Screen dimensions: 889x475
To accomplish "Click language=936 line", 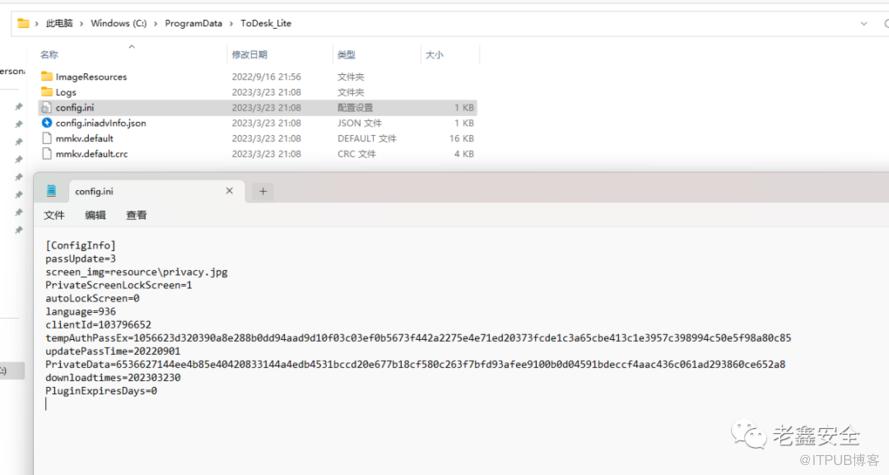I will 81,311.
